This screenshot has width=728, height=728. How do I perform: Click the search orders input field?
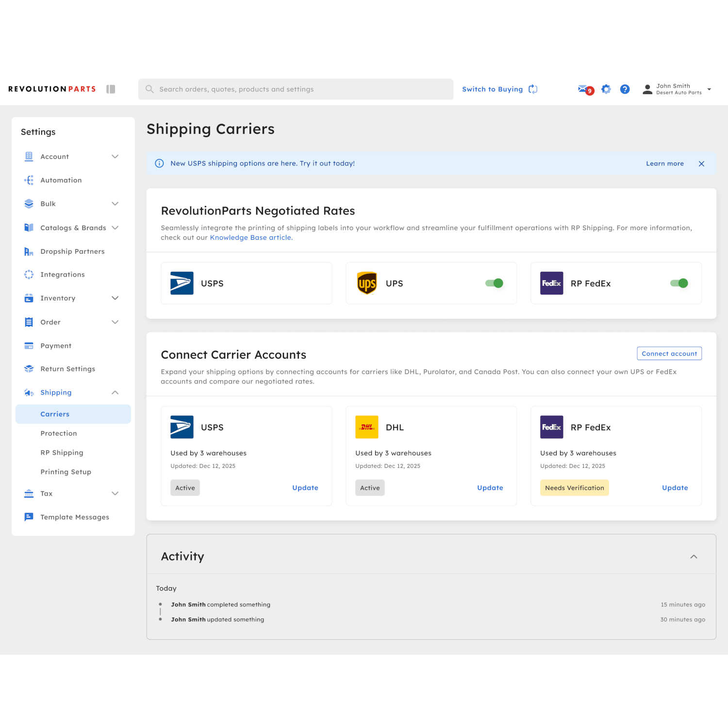tap(296, 89)
